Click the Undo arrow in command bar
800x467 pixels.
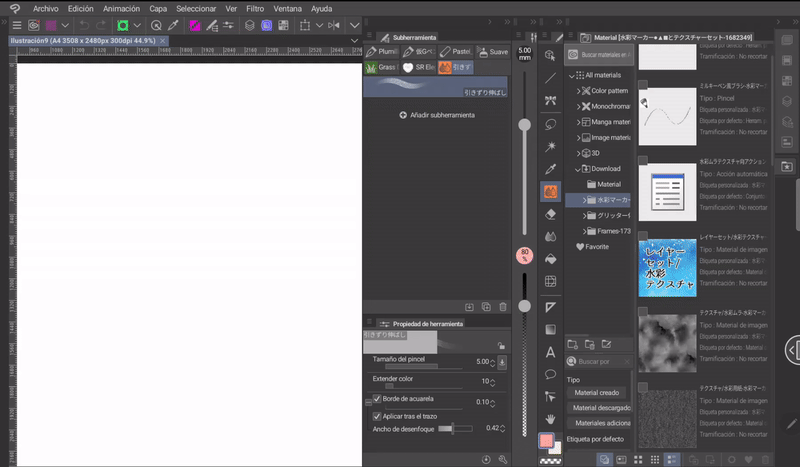pyautogui.click(x=84, y=25)
